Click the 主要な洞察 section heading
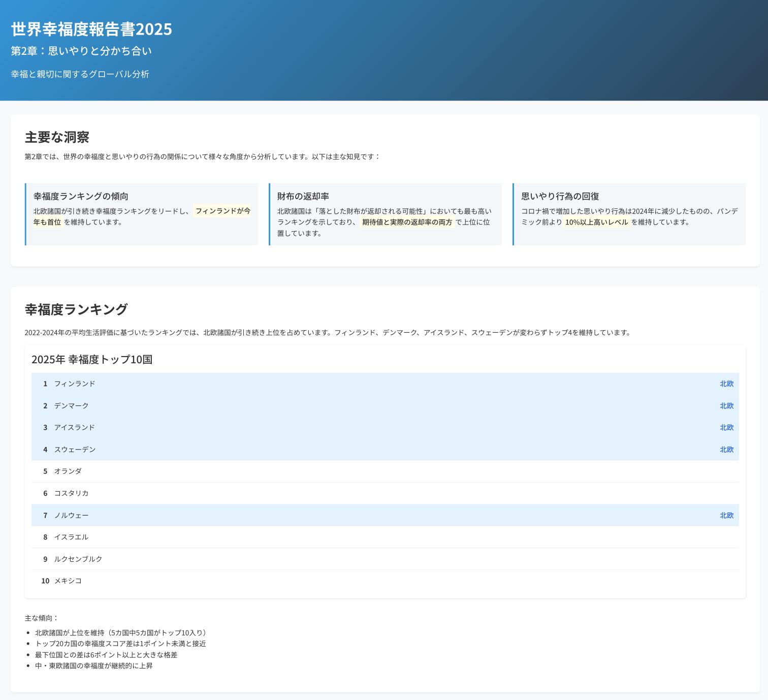768x700 pixels. coord(57,137)
